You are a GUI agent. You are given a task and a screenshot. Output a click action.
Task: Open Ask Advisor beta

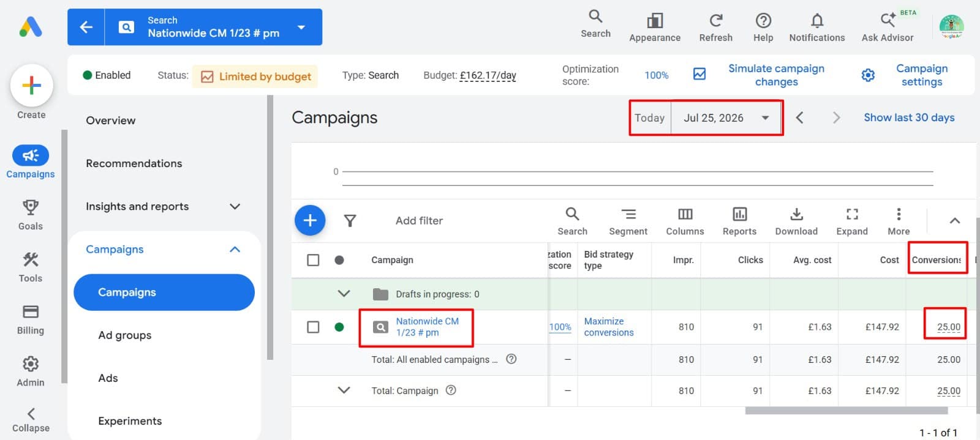point(888,28)
